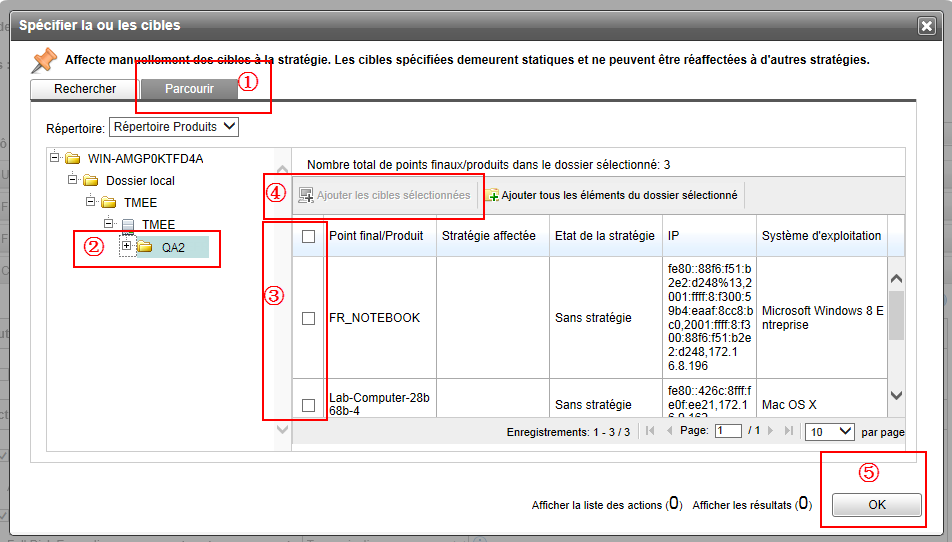Toggle the select-all checkbox in table header
952x542 pixels.
[309, 236]
